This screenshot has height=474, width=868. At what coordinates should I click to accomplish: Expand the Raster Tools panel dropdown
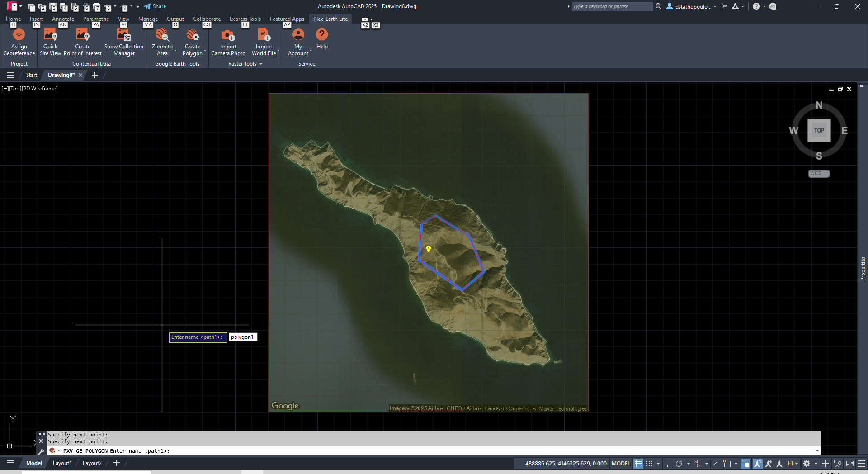tap(261, 64)
